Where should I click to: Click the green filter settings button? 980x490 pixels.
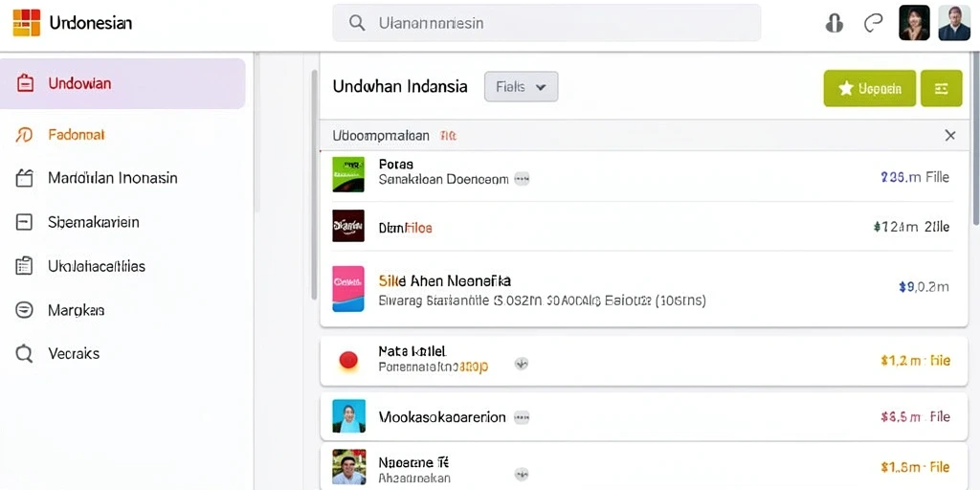[942, 88]
